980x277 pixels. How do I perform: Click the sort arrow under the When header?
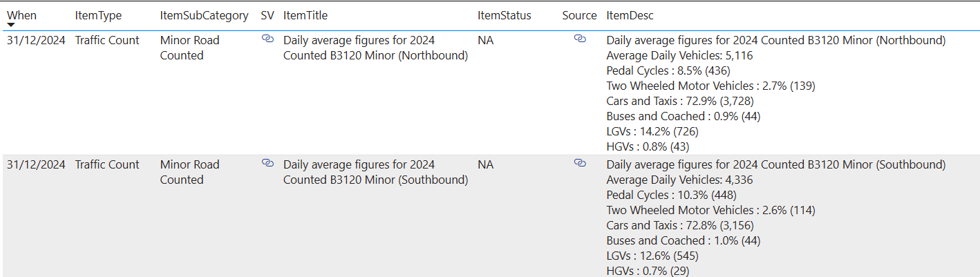pyautogui.click(x=11, y=25)
